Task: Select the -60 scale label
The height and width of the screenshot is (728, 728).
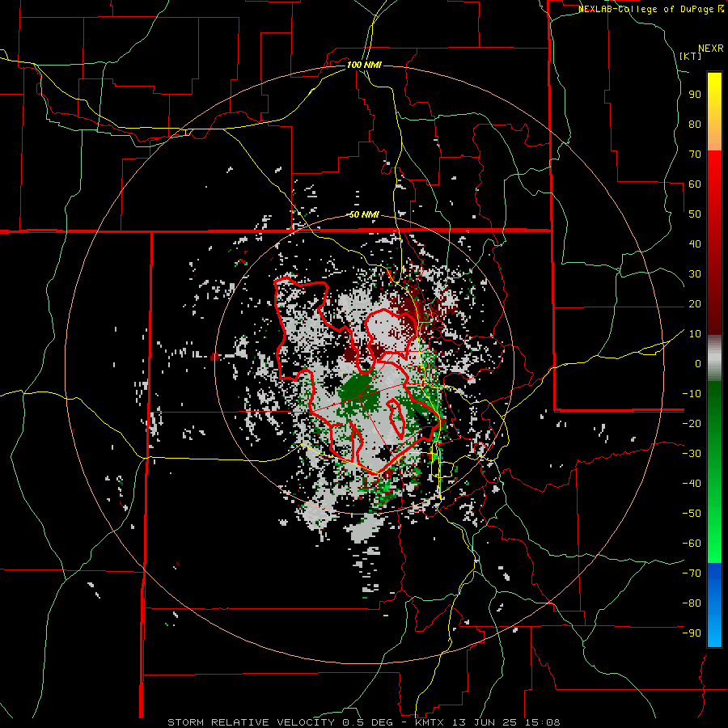Action: pyautogui.click(x=692, y=544)
